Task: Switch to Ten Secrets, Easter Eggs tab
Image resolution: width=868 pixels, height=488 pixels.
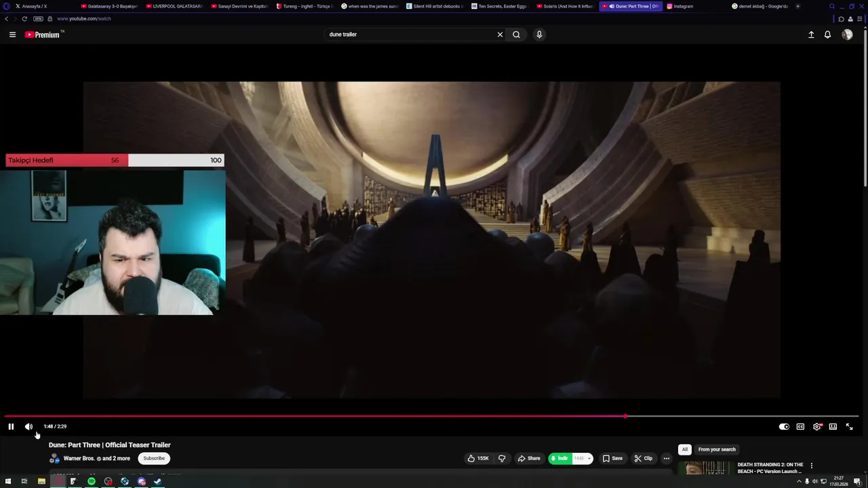Action: pos(499,6)
